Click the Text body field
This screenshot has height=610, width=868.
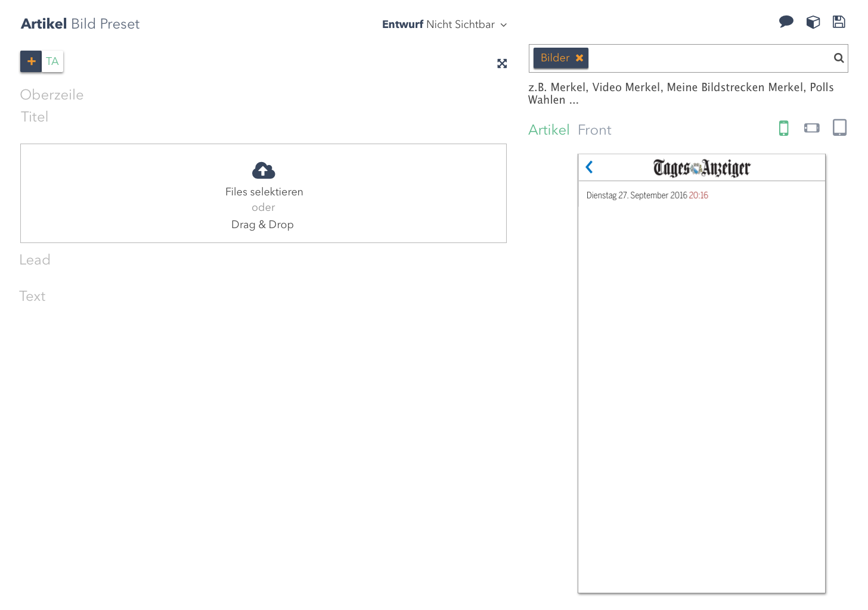pos(32,296)
